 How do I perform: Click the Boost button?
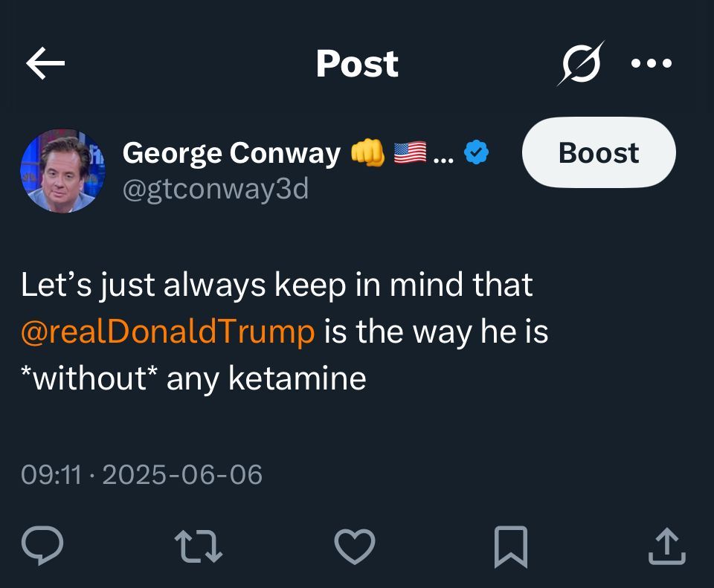tap(599, 152)
